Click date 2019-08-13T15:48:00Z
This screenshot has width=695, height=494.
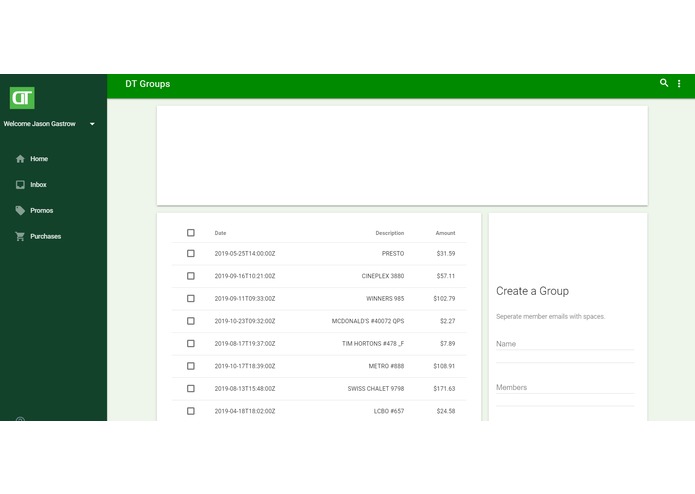[245, 389]
